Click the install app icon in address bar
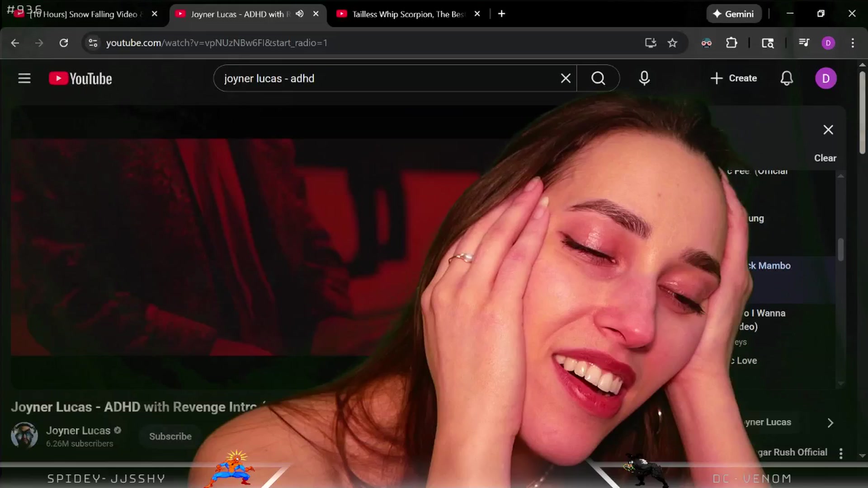Viewport: 868px width, 488px height. [x=651, y=43]
